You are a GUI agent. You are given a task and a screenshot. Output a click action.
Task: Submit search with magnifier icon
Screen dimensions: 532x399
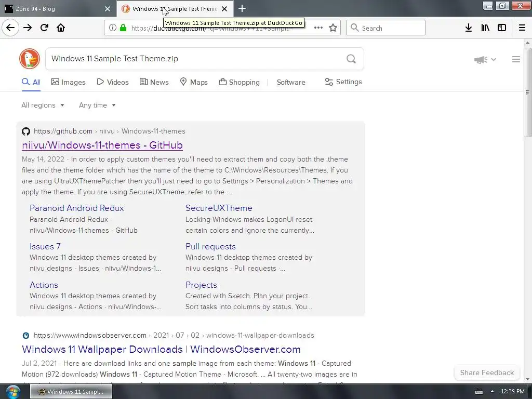coord(351,59)
